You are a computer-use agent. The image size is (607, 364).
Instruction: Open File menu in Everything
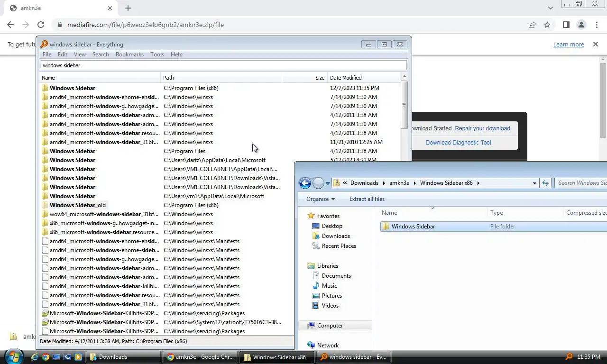tap(47, 55)
